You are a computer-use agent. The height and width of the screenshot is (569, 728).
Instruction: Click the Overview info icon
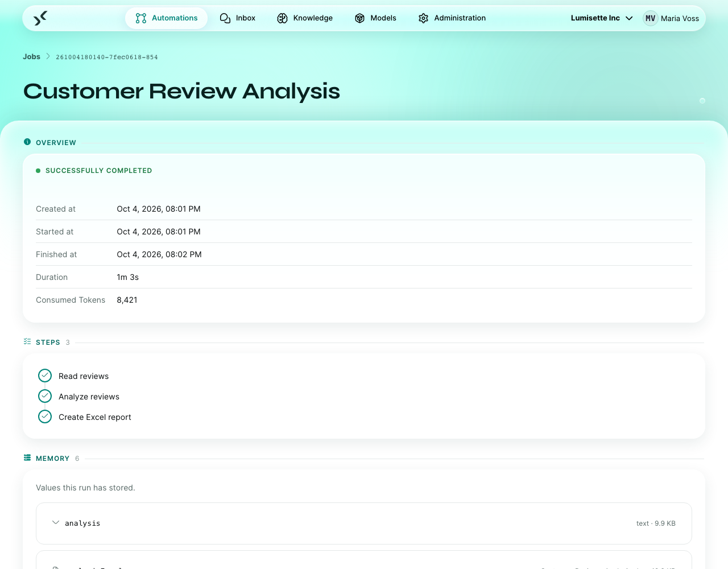tap(27, 142)
